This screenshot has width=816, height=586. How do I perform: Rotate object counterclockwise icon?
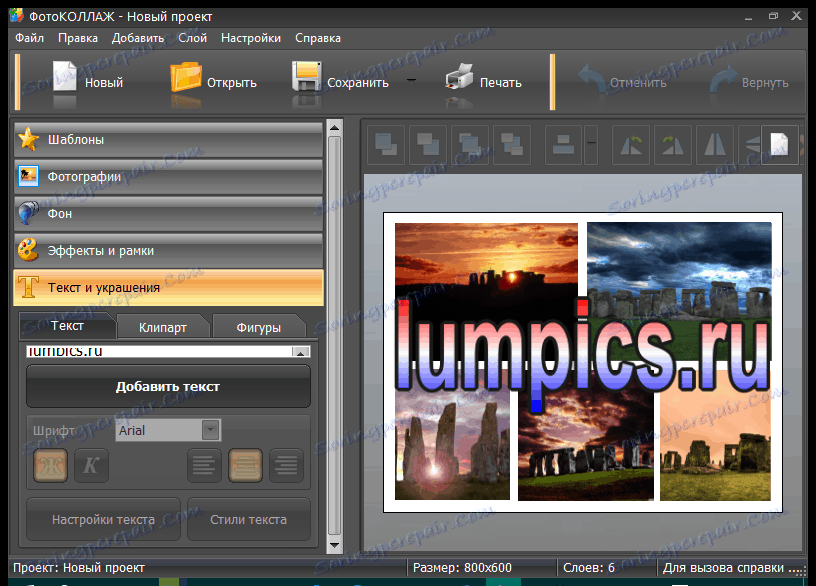tap(631, 145)
